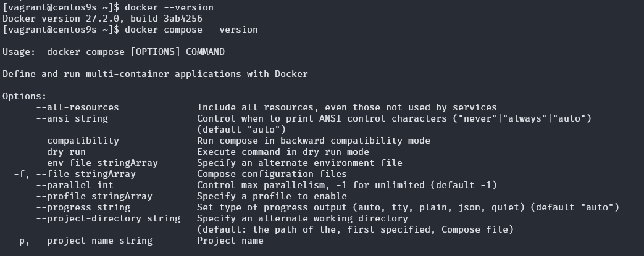Click the --all-resources option
This screenshot has width=644, height=256.
(x=77, y=107)
